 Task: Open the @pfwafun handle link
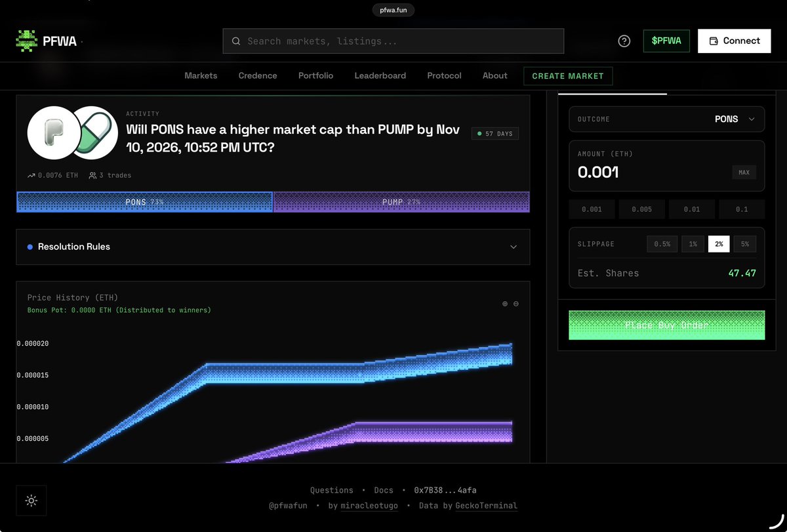(x=288, y=506)
